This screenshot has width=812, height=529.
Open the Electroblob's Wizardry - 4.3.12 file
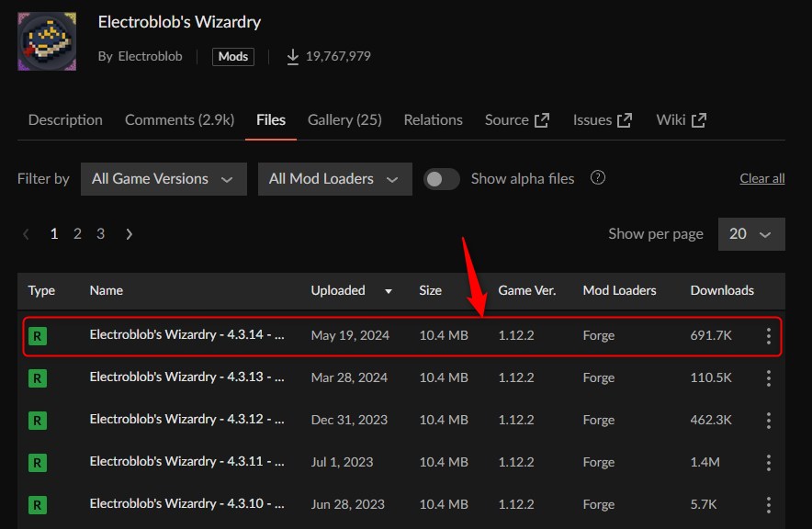[187, 420]
